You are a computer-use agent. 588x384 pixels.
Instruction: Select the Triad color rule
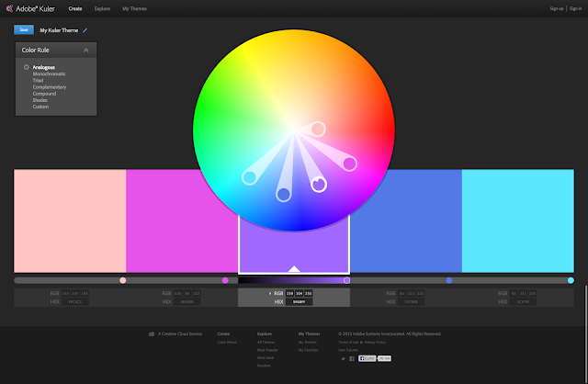(x=38, y=80)
